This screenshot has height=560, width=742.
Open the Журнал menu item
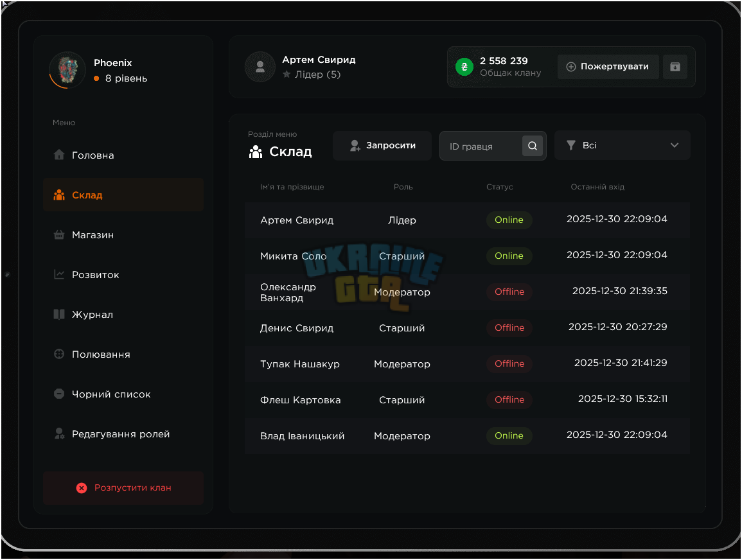click(x=123, y=314)
